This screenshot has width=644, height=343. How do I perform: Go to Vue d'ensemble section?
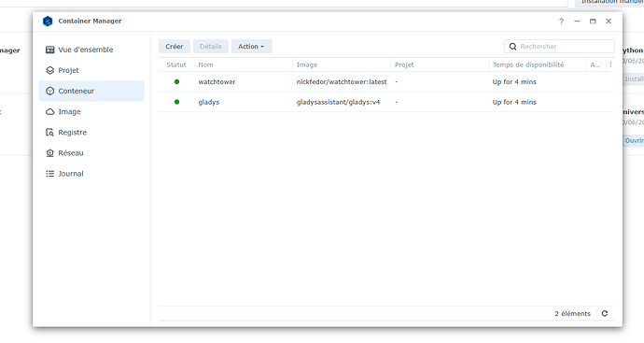91,50
